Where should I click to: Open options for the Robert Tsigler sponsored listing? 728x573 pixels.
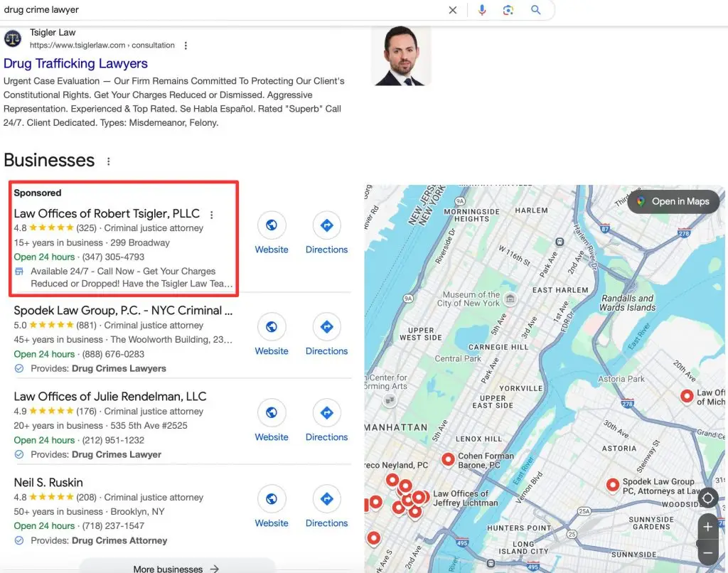tap(211, 215)
